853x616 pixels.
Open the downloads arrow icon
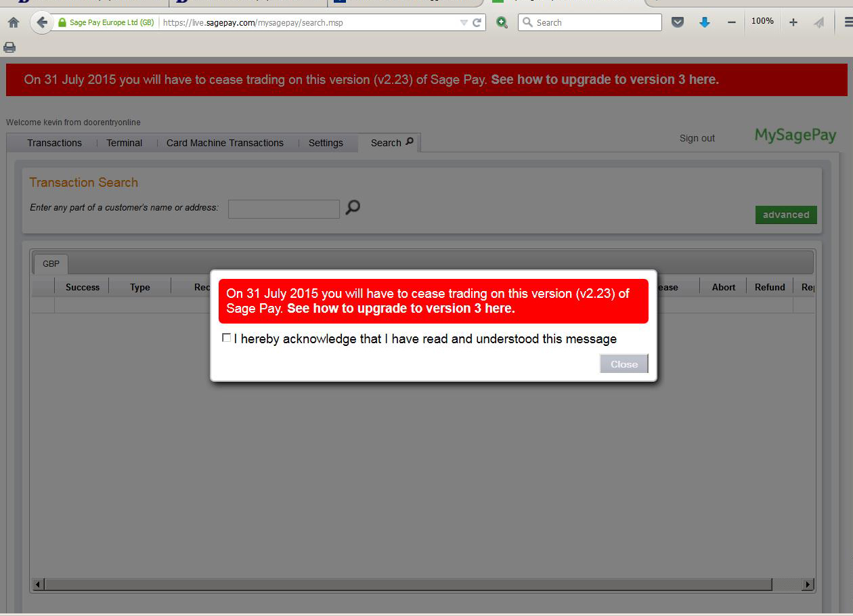704,22
